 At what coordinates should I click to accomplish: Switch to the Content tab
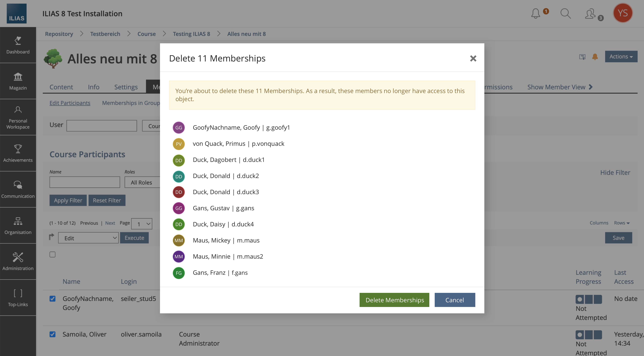point(61,87)
